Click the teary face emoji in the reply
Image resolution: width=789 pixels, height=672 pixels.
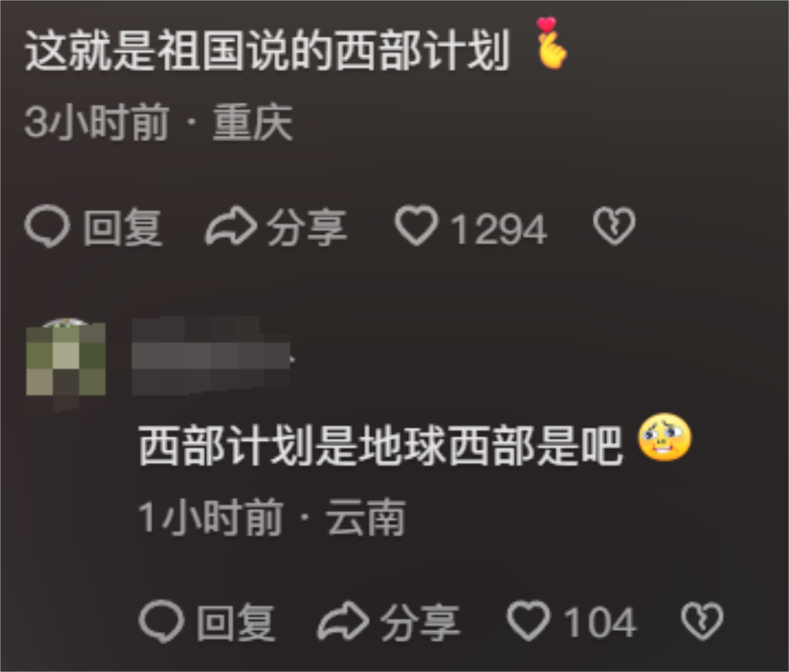[664, 437]
